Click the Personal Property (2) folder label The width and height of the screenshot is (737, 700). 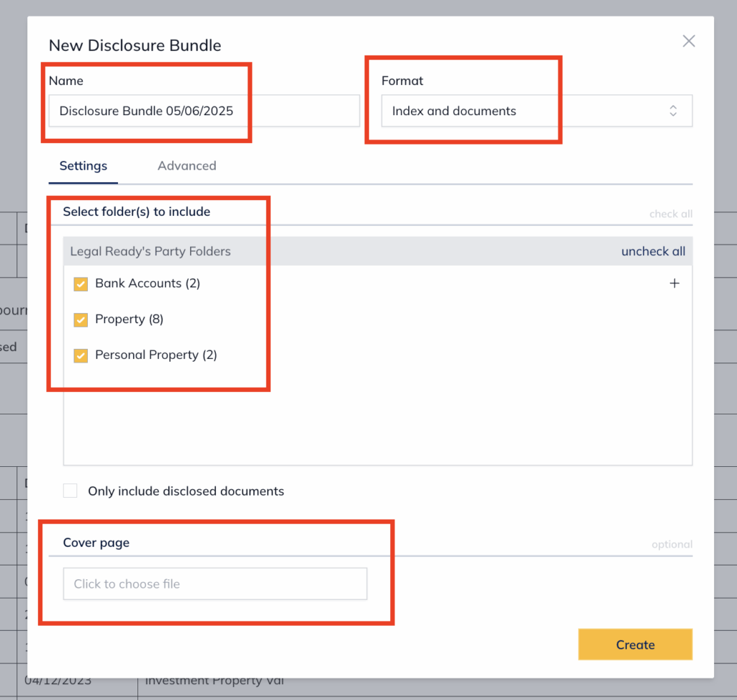[156, 355]
